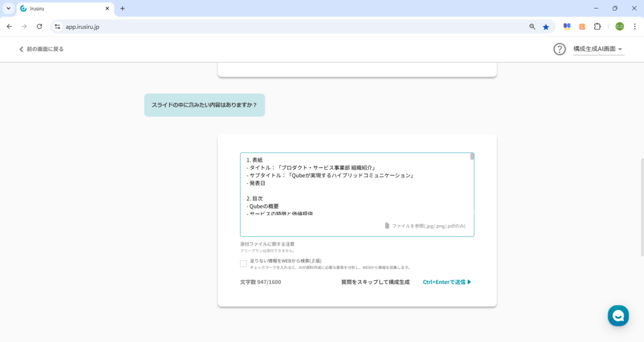Send with Ctrl+Enterで送信 button
Viewport: 644px width, 342px height.
pos(447,282)
